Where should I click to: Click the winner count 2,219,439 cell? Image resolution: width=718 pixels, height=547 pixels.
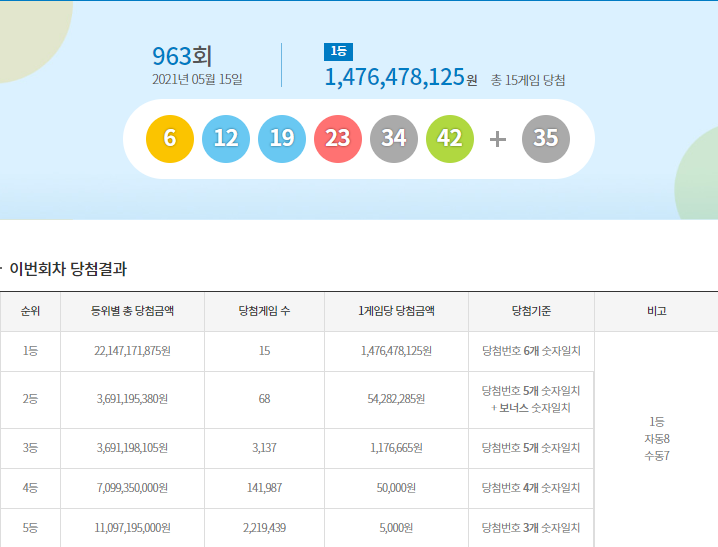tap(264, 528)
